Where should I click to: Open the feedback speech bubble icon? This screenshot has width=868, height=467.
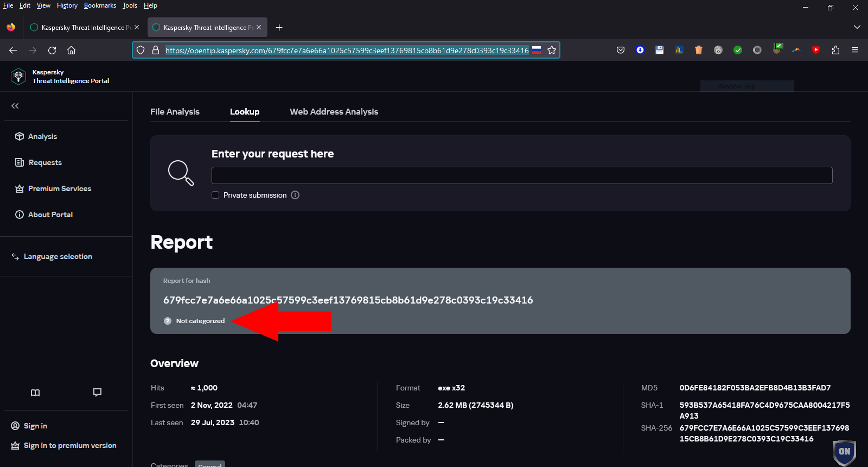[97, 393]
